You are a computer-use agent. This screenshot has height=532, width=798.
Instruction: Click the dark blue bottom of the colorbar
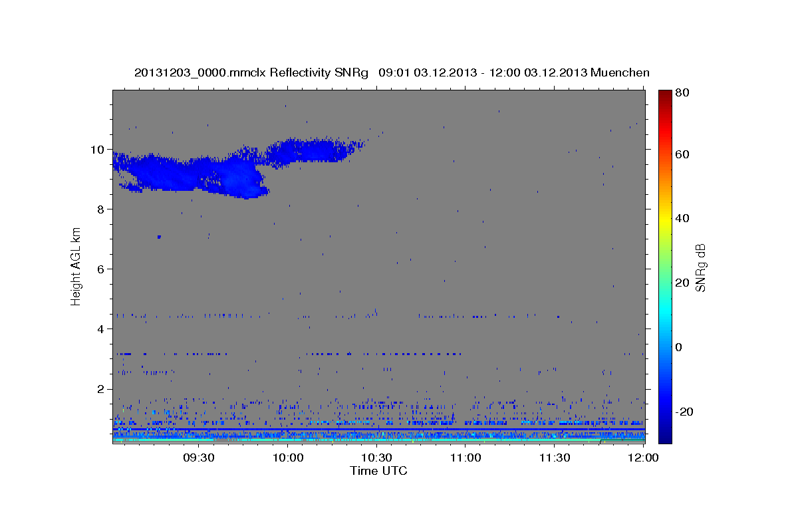pos(664,436)
